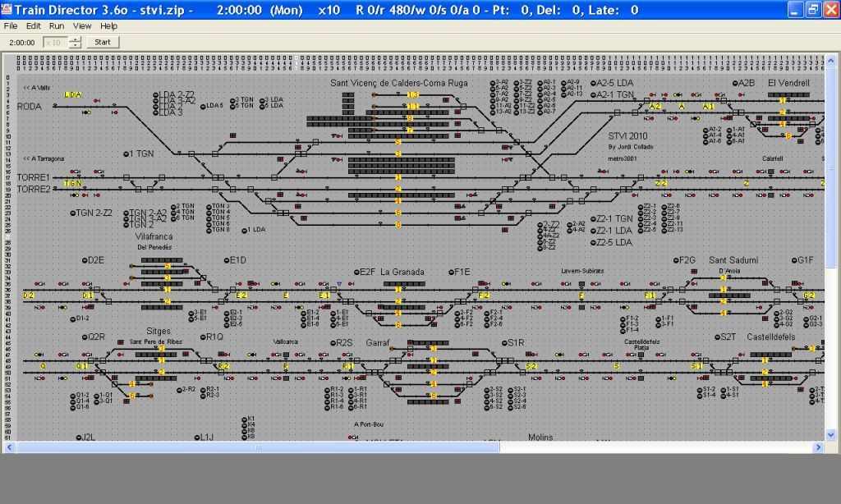This screenshot has height=504, width=841.
Task: Trigger the E2F itinerary near La Granada
Action: pos(355,272)
